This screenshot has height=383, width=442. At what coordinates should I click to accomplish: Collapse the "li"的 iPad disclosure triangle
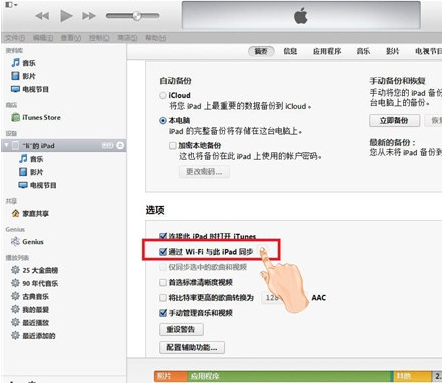6,145
